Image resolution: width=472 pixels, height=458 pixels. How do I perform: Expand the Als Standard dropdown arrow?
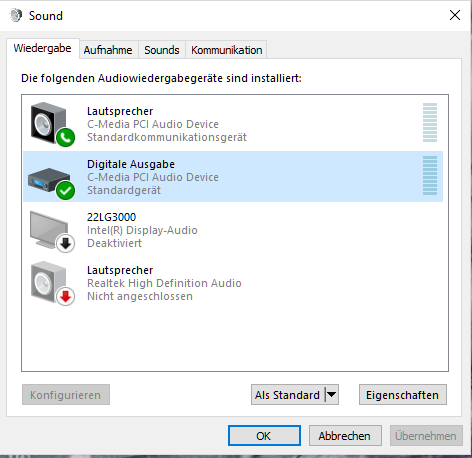(332, 395)
